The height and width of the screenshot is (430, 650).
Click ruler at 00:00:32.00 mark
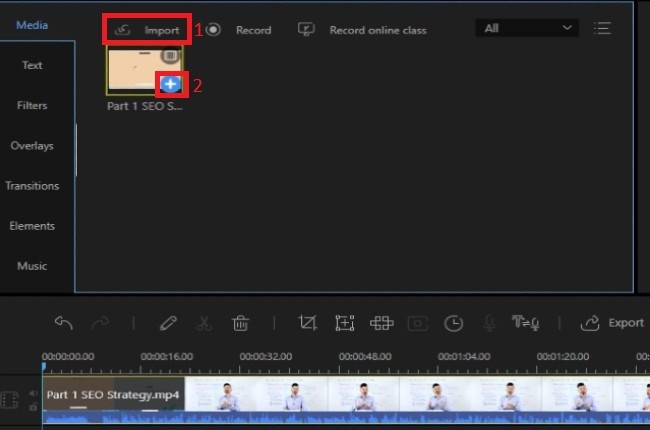(x=266, y=357)
